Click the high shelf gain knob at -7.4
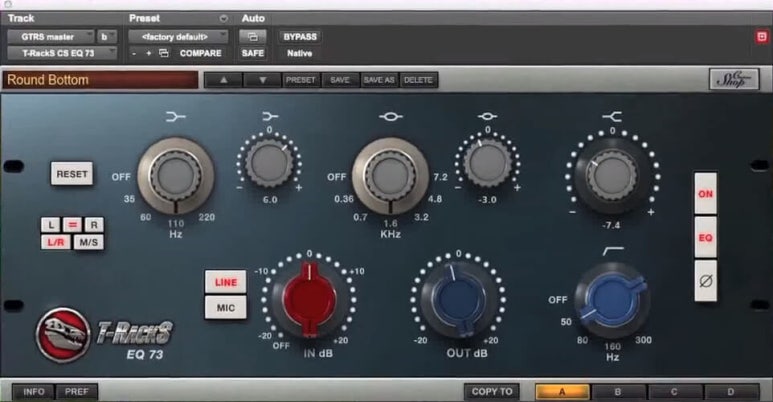 coord(612,175)
